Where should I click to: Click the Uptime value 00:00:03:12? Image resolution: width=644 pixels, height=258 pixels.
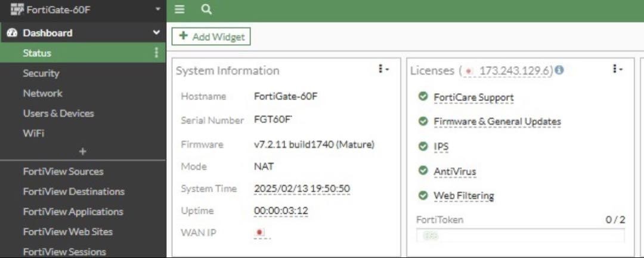[281, 211]
